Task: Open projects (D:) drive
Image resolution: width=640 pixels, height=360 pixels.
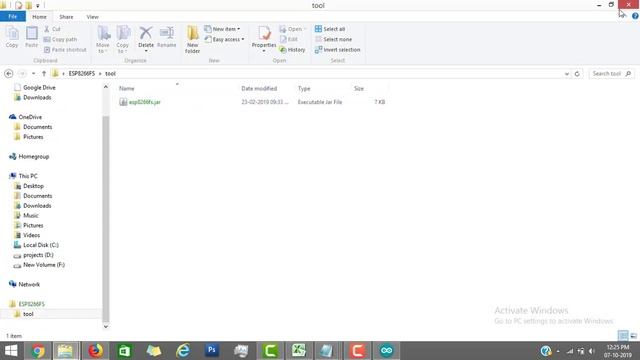Action: [34, 255]
